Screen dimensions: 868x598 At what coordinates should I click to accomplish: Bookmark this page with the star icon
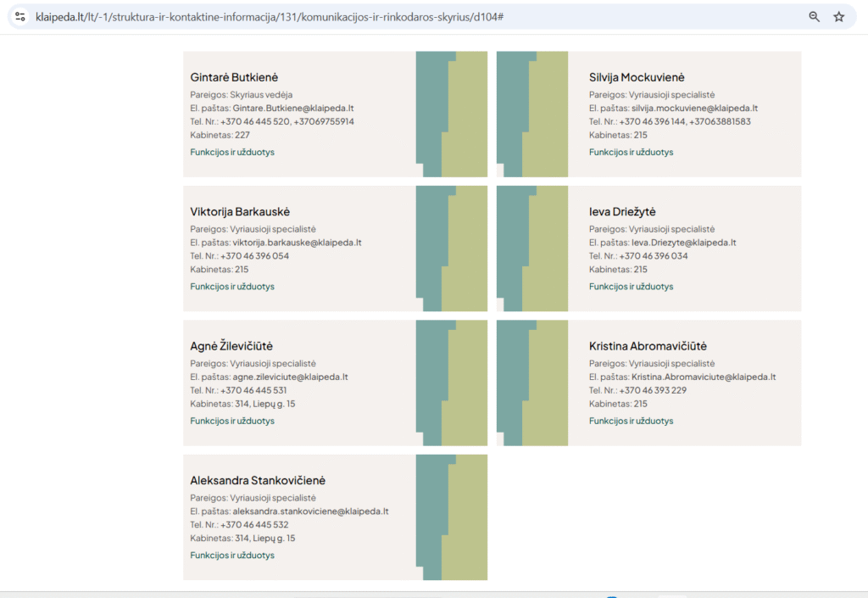coord(838,16)
